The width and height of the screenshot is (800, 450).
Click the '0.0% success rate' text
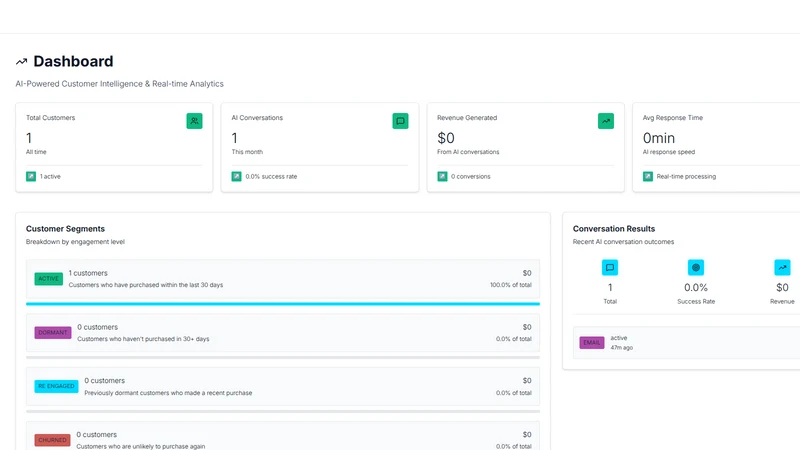click(x=271, y=177)
